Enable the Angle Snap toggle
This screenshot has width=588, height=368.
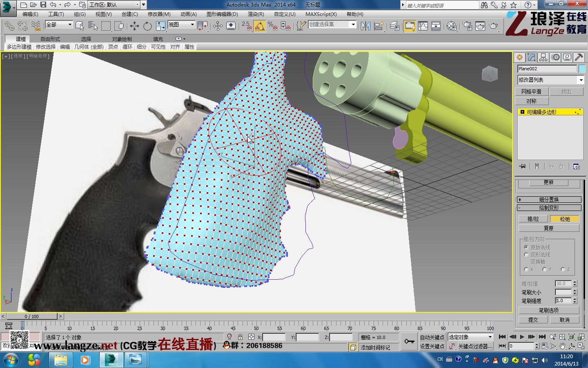point(259,26)
